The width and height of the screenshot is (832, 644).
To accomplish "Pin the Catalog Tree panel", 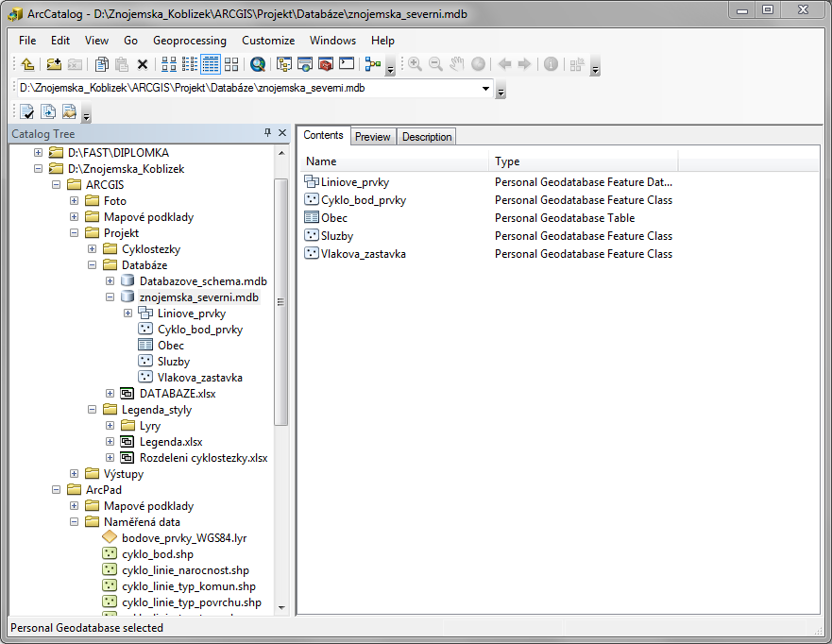I will point(267,132).
